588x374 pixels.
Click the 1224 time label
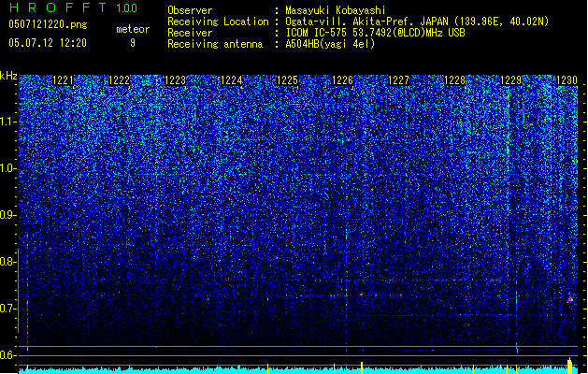232,80
